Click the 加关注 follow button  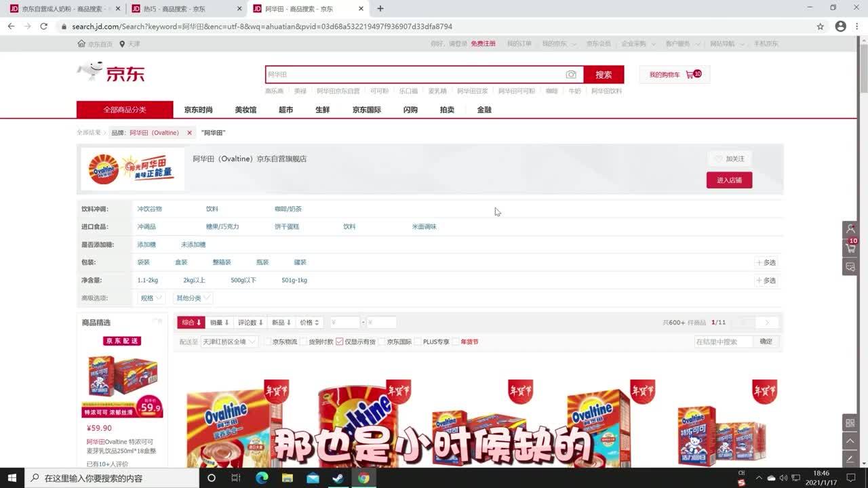(x=729, y=159)
